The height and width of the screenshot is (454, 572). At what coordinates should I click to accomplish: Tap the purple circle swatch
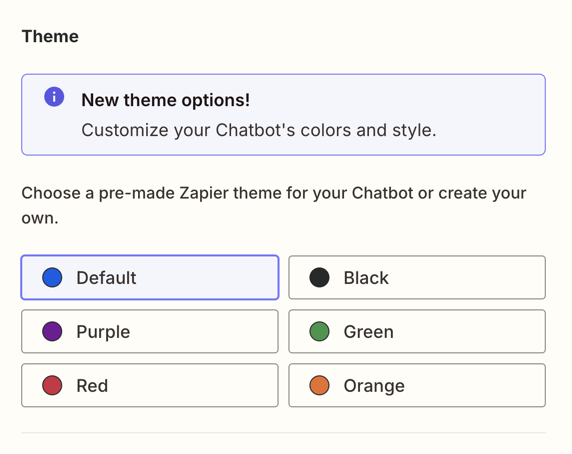[52, 331]
